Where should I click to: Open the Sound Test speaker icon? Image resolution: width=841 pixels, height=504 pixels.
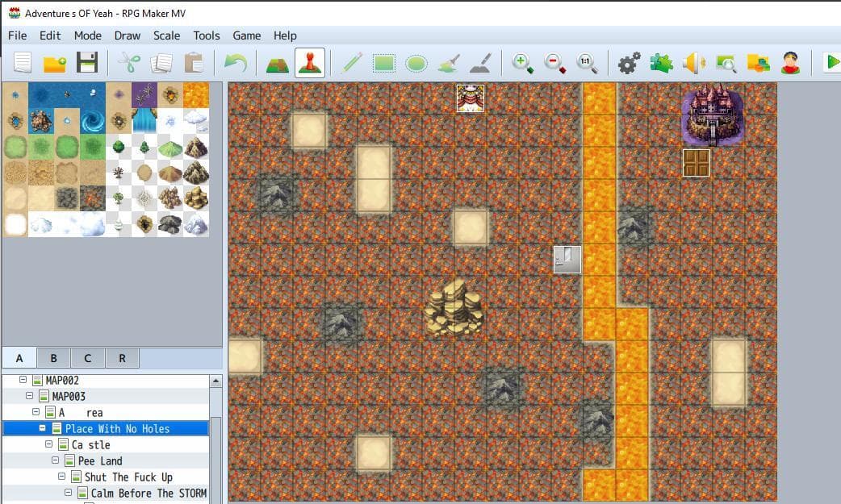pos(693,63)
